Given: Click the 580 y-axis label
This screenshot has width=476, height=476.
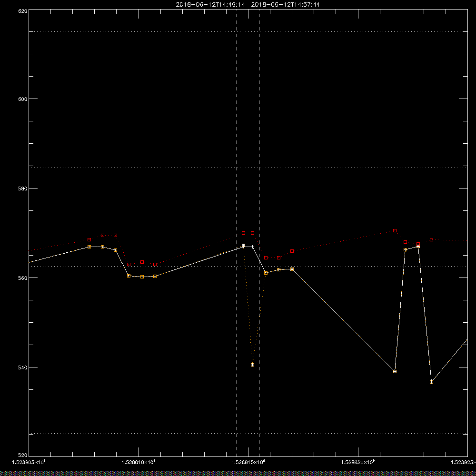Looking at the screenshot, I should pyautogui.click(x=23, y=188).
